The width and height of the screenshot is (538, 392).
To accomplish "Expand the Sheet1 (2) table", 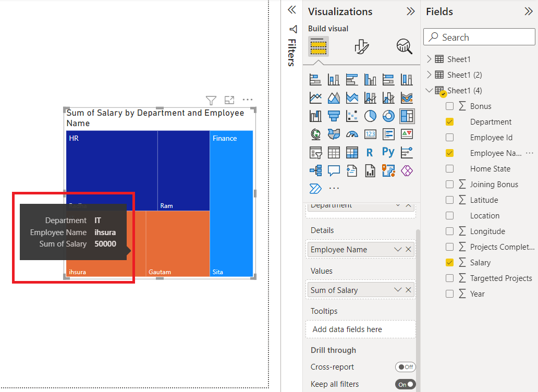I will (429, 75).
